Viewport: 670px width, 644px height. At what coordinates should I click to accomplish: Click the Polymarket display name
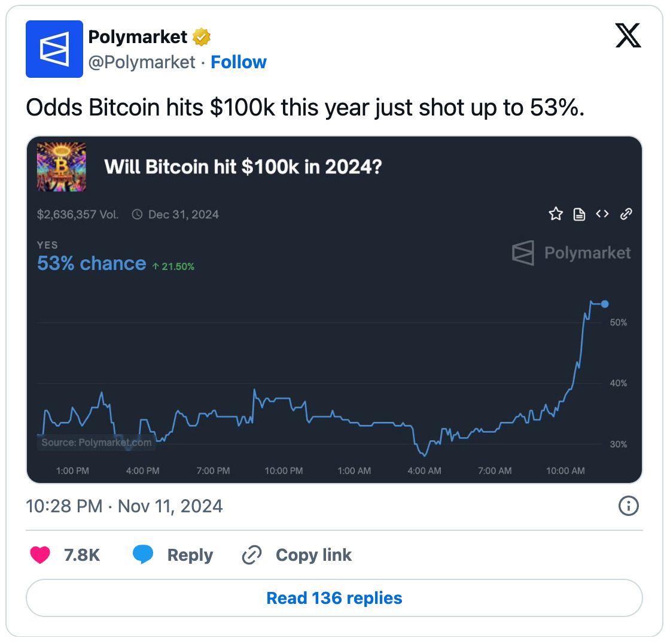(x=138, y=37)
